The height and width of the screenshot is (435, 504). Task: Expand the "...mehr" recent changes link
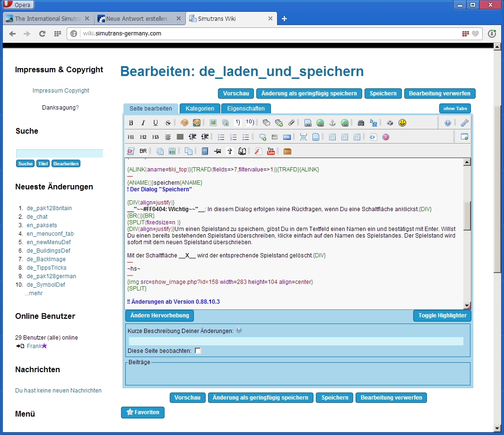click(x=34, y=293)
